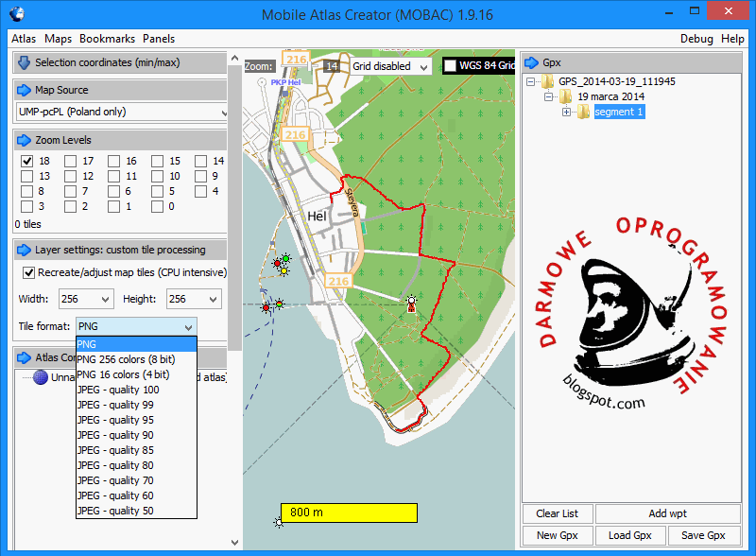Open the tile Width dropdown
The width and height of the screenshot is (756, 556).
[86, 299]
